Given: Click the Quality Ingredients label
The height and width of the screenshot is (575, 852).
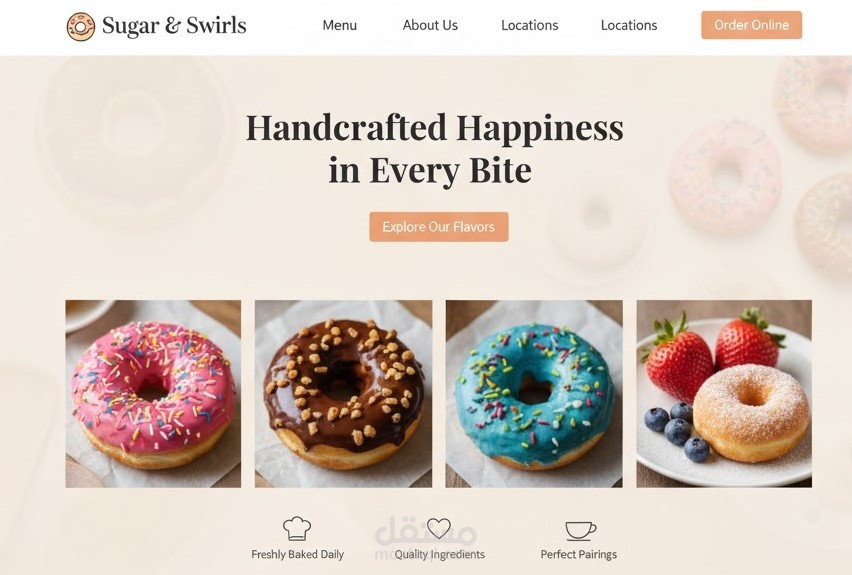Looking at the screenshot, I should [440, 554].
